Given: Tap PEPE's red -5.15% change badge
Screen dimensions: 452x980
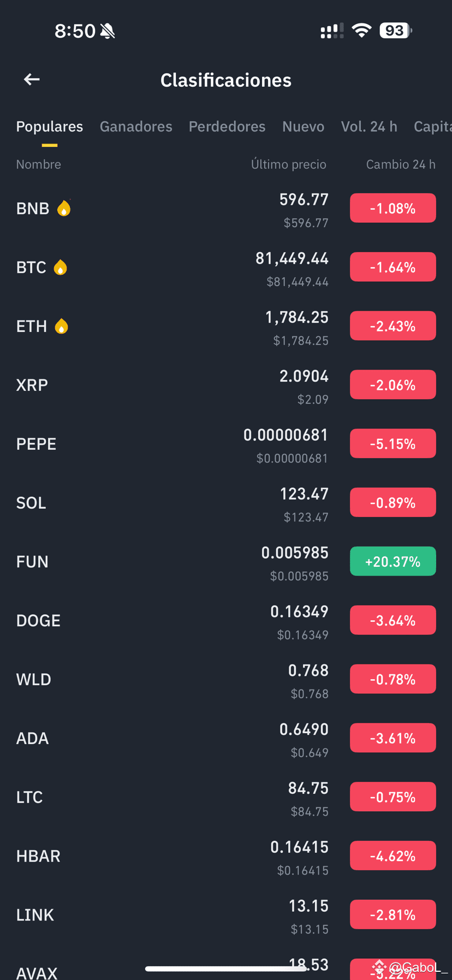Looking at the screenshot, I should [393, 443].
